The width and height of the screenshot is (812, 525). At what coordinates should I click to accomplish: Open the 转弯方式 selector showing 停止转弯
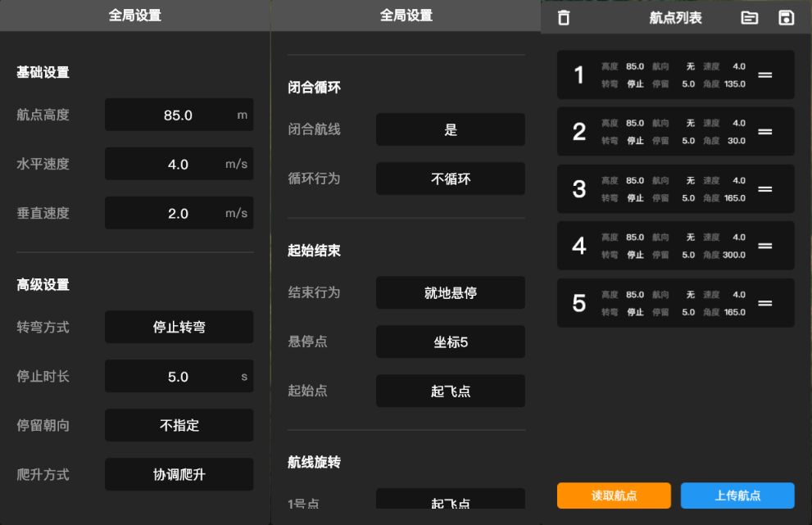click(179, 327)
